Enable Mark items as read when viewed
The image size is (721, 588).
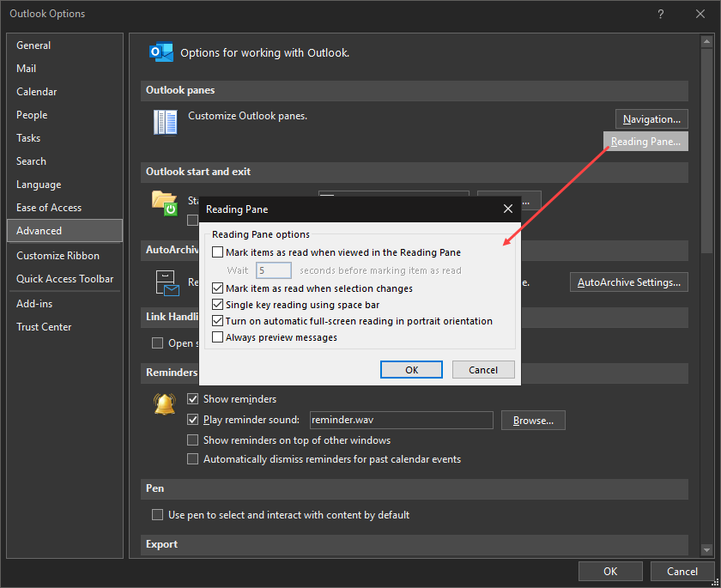pos(217,252)
